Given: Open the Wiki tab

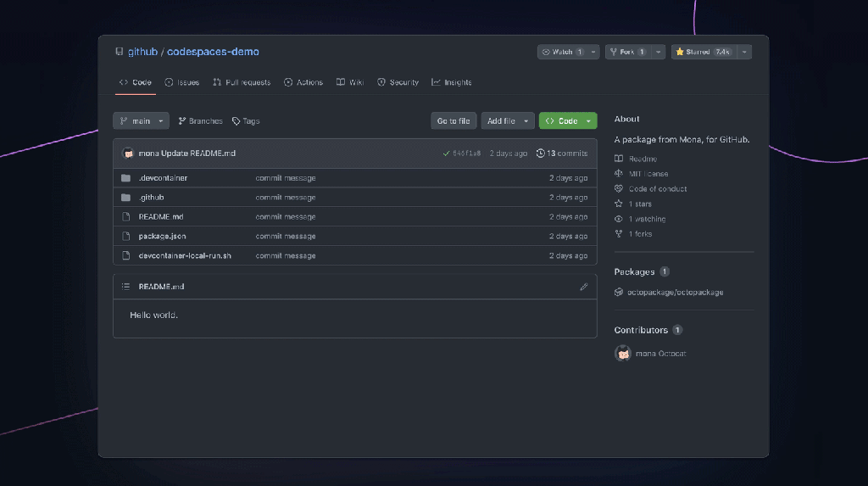Looking at the screenshot, I should (350, 82).
